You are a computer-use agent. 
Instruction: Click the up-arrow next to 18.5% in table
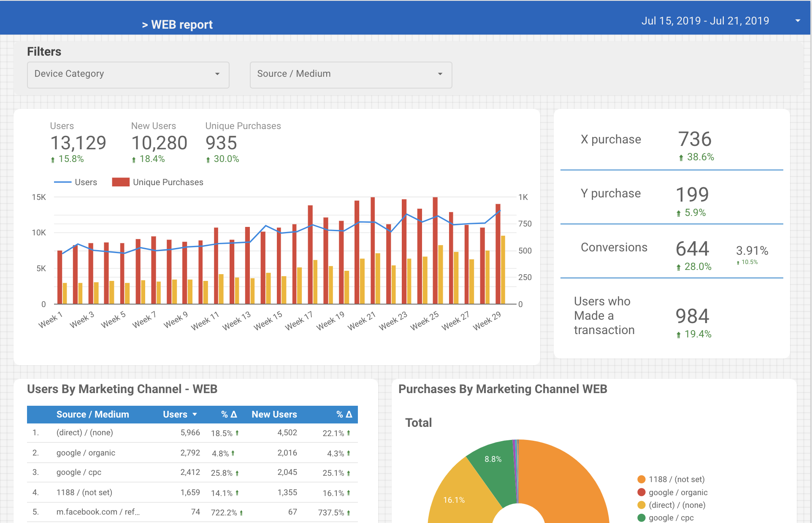(x=237, y=433)
